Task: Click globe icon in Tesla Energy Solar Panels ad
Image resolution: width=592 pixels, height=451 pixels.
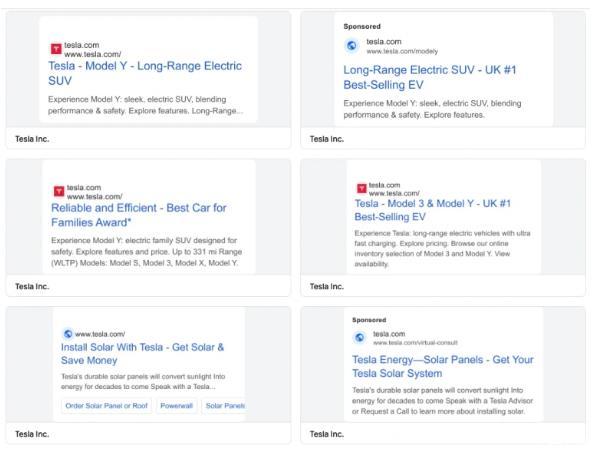Action: click(x=359, y=337)
